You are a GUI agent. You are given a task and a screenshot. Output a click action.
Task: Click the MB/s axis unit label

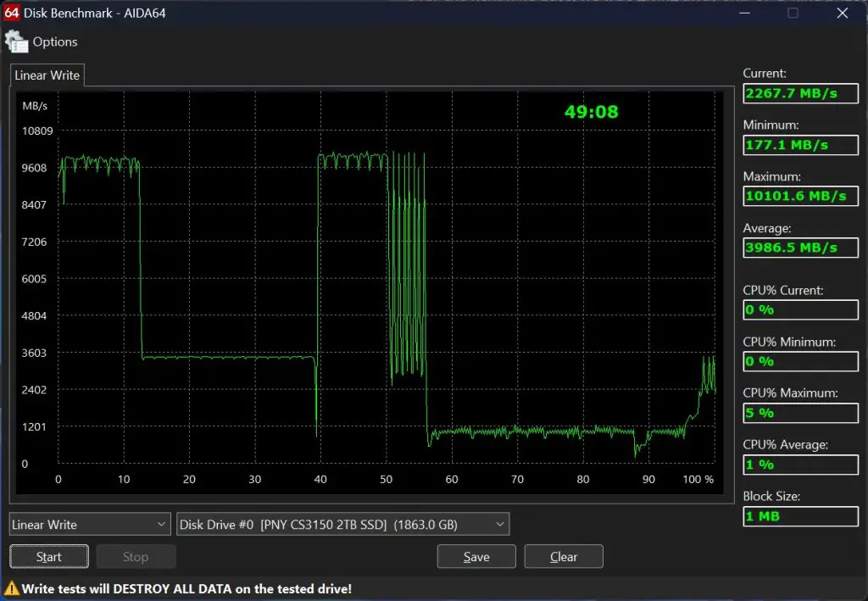pyautogui.click(x=35, y=106)
